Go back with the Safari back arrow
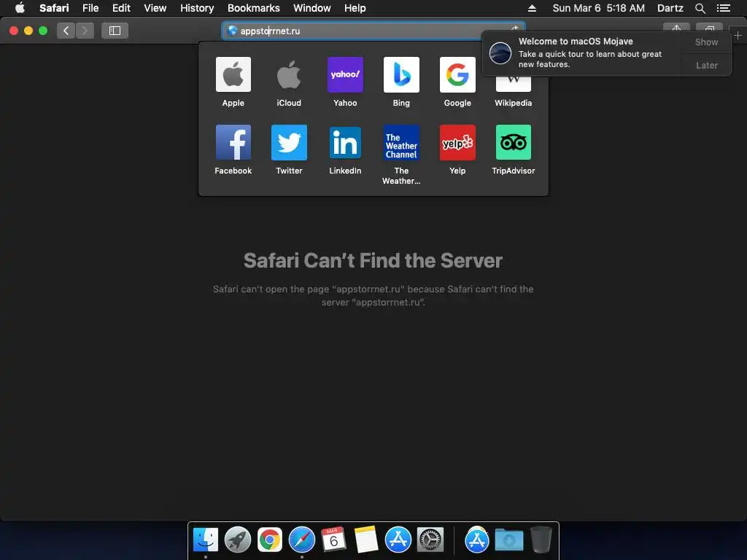This screenshot has height=560, width=747. (66, 31)
